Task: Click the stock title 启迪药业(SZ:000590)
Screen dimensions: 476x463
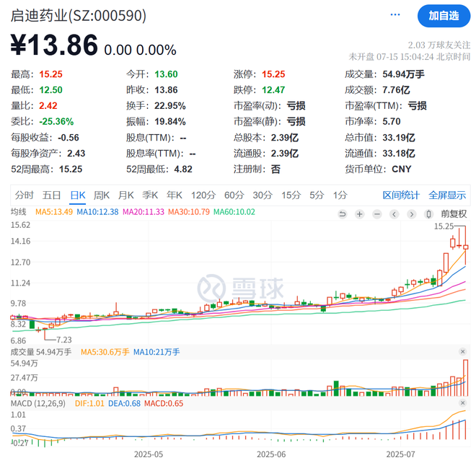Action: (x=79, y=15)
